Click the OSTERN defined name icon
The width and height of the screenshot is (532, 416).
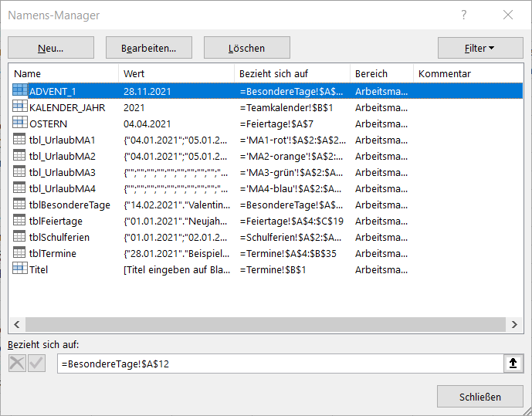[x=20, y=123]
